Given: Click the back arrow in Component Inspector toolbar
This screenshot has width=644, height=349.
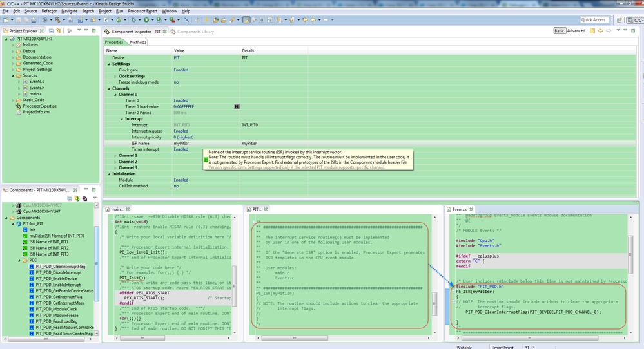Looking at the screenshot, I should point(601,31).
